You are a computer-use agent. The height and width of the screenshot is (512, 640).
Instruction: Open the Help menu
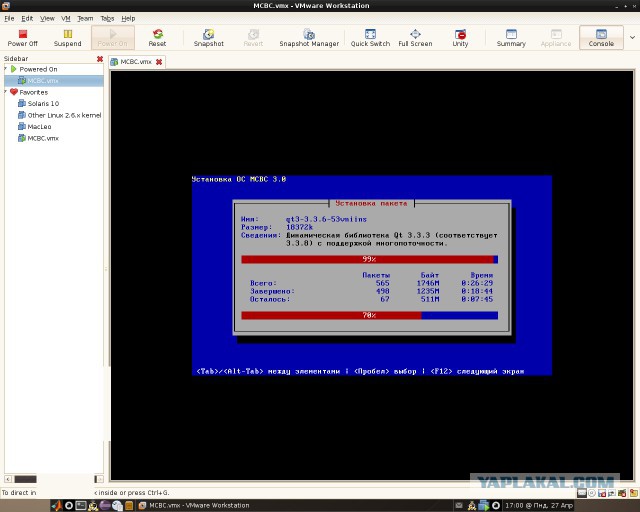(128, 18)
